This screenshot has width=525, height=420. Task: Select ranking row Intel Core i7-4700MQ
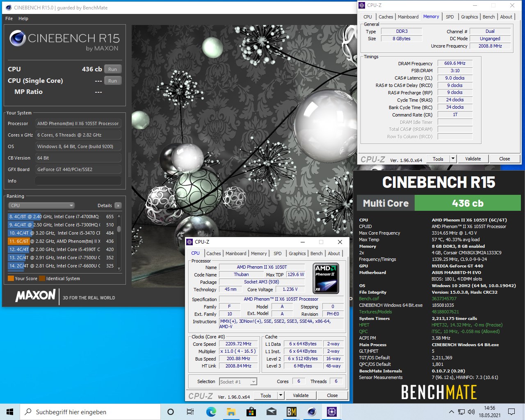(x=62, y=217)
